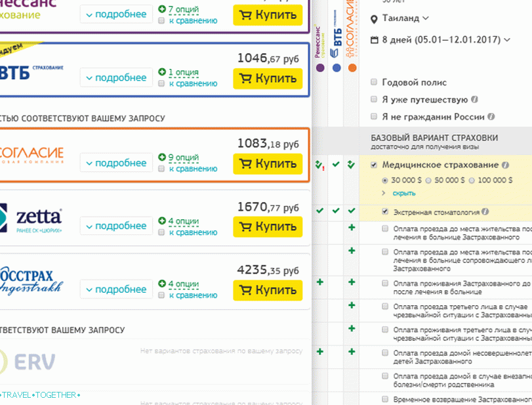The height and width of the screenshot is (405, 532).
Task: Click the скрыть link under coverage amounts
Action: point(403,194)
